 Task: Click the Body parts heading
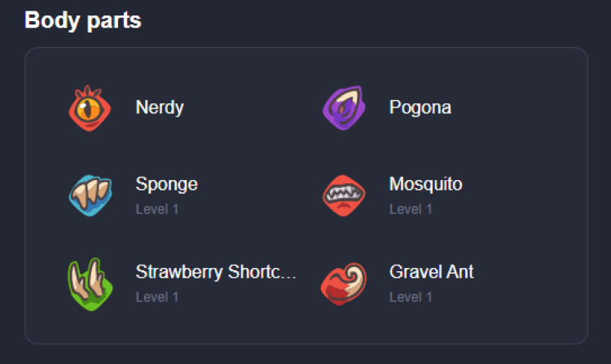click(x=82, y=20)
